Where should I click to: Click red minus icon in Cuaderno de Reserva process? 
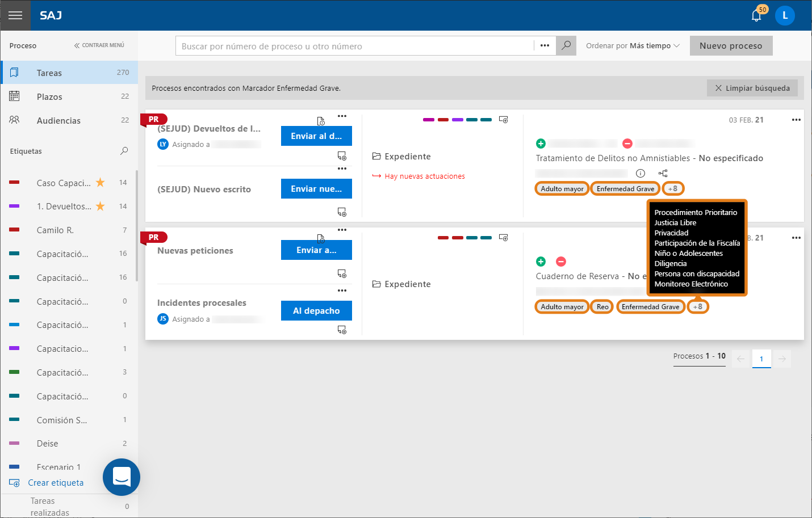561,262
